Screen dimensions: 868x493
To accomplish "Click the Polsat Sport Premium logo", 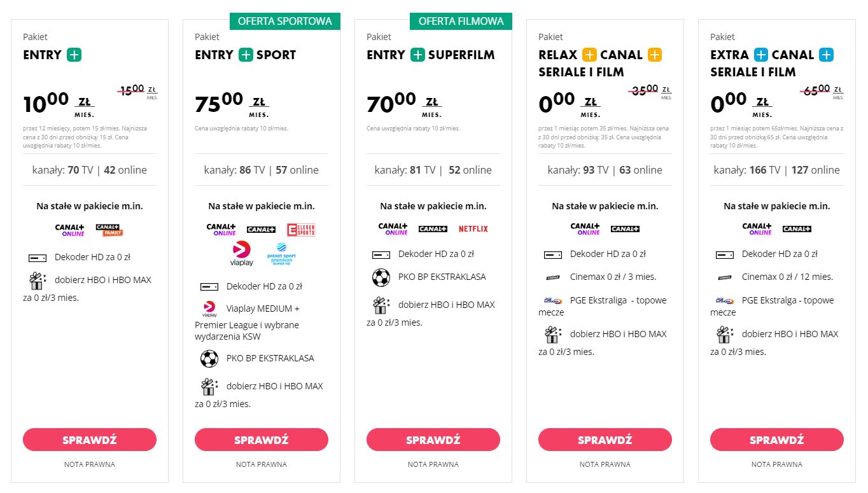I will tap(281, 254).
